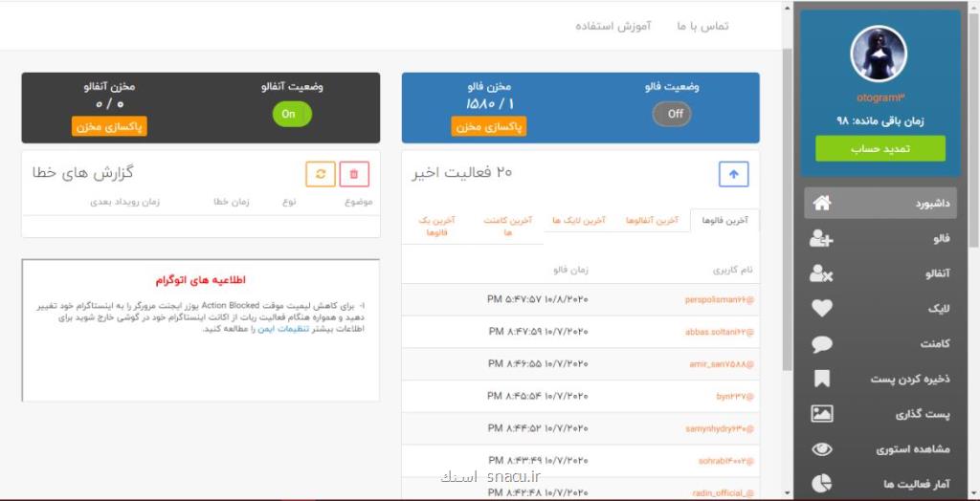Viewport: 980px width, 501px height.
Task: Click the add-user icon beside فالو
Action: [x=821, y=238]
